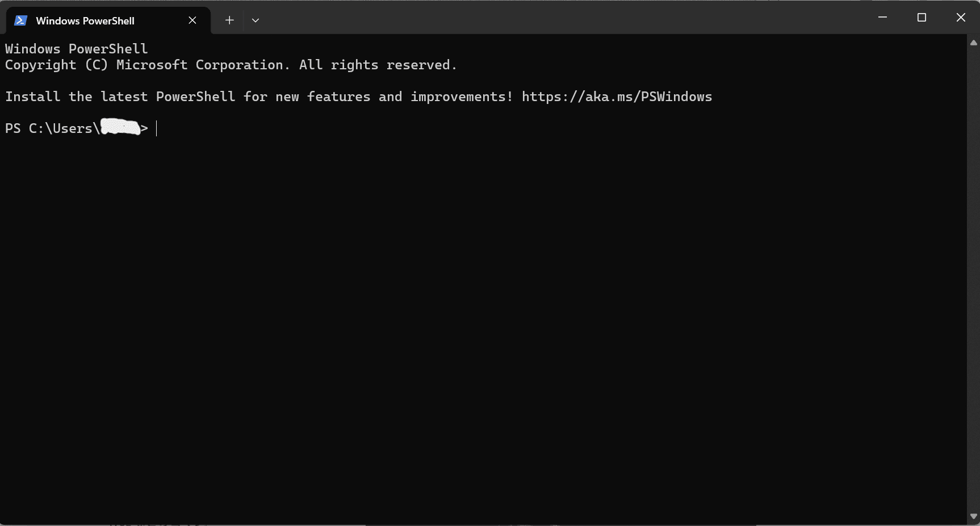Click the Copyright Microsoft Corporation line
The width and height of the screenshot is (980, 526).
coord(230,65)
